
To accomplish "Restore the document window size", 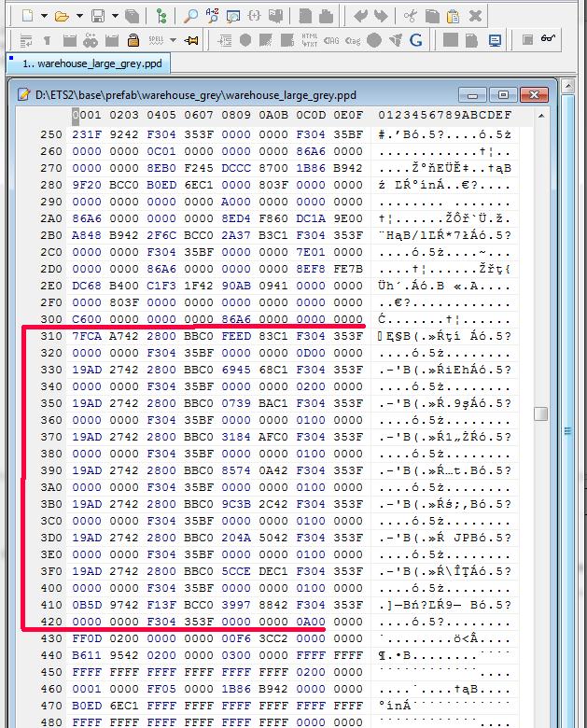I will click(503, 94).
